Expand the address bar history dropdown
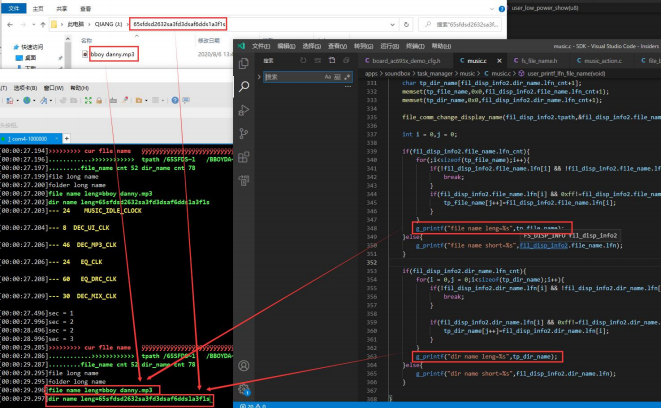This screenshot has height=408, width=661. coord(392,24)
